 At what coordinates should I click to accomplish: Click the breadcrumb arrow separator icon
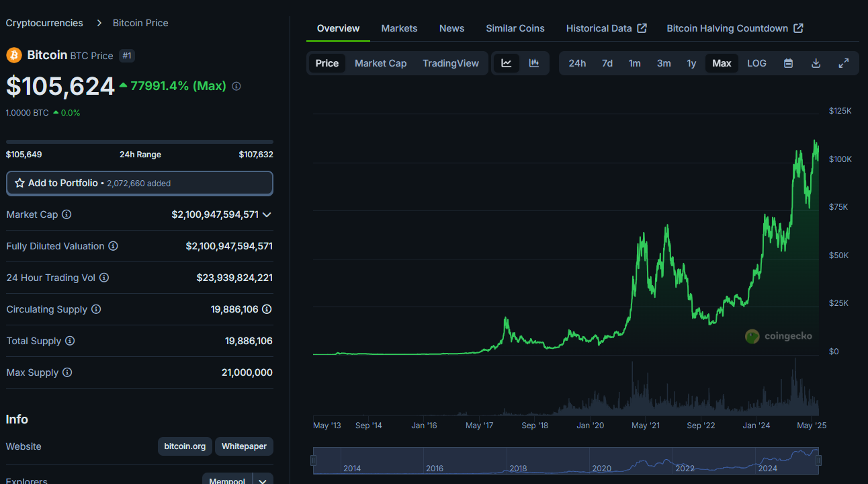tap(99, 23)
